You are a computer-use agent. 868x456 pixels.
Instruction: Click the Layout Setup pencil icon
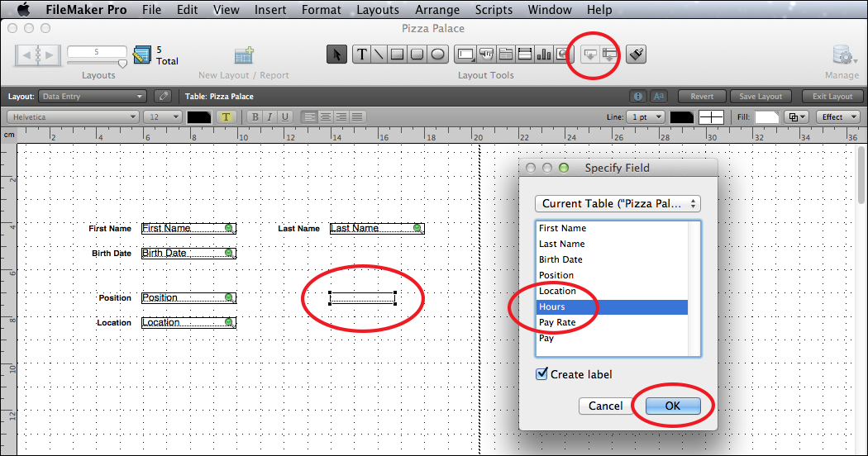coord(163,97)
